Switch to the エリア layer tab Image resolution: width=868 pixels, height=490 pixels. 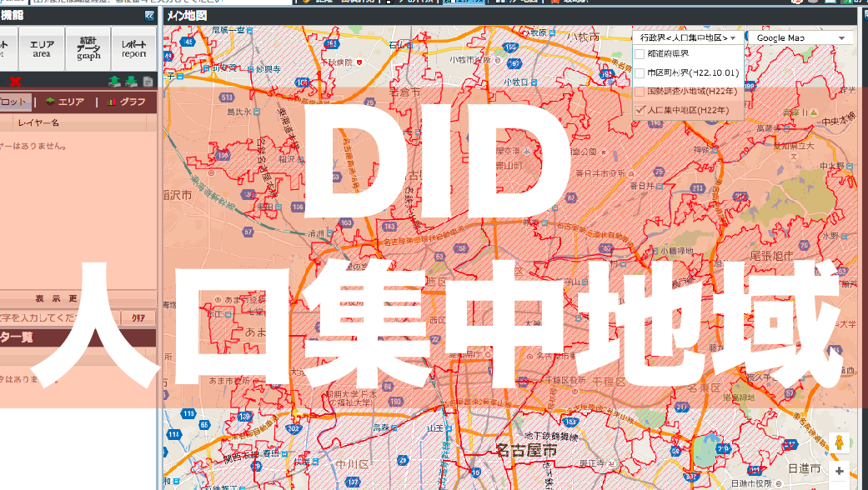[65, 102]
